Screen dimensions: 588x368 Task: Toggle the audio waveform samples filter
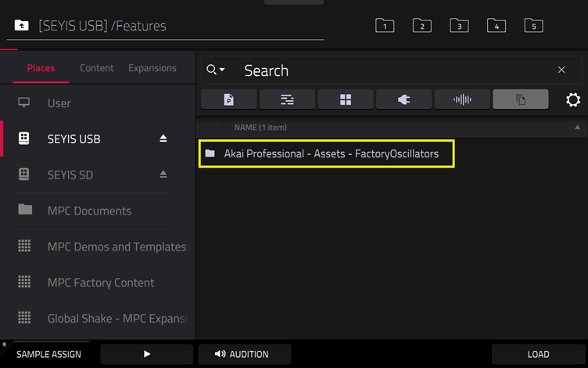[x=462, y=99]
